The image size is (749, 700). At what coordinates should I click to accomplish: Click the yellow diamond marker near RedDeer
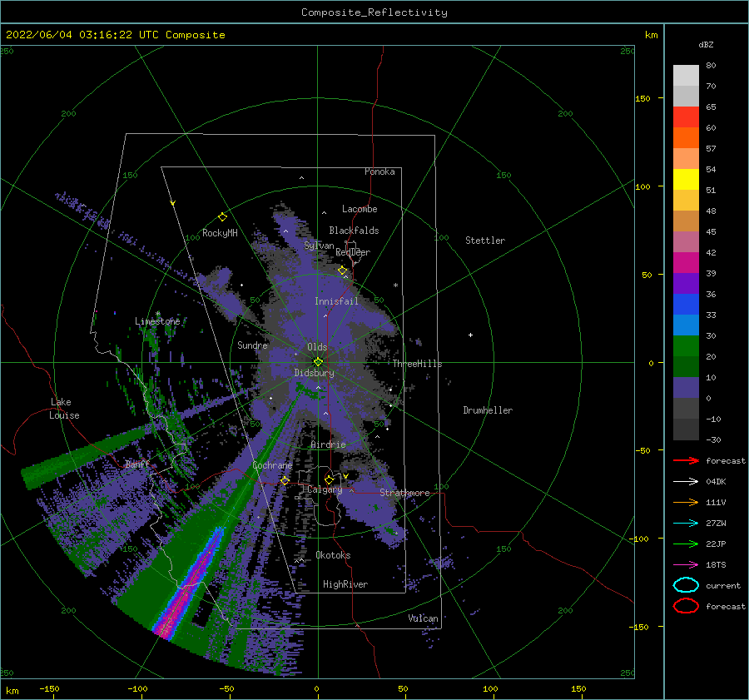pos(342,271)
